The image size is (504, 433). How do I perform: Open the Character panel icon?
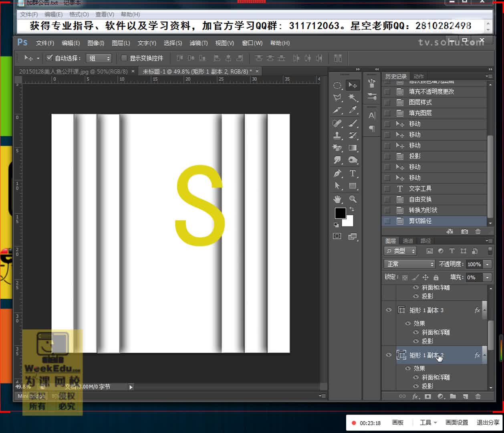tap(372, 115)
